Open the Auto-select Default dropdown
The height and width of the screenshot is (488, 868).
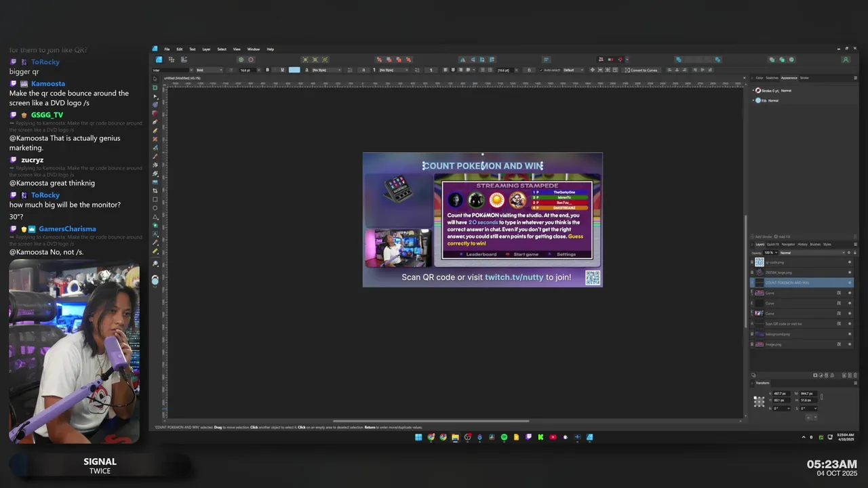[x=573, y=70]
